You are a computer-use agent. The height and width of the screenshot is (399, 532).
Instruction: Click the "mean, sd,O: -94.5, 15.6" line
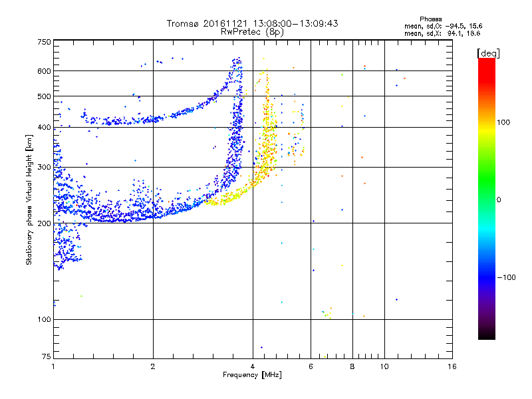click(x=443, y=26)
